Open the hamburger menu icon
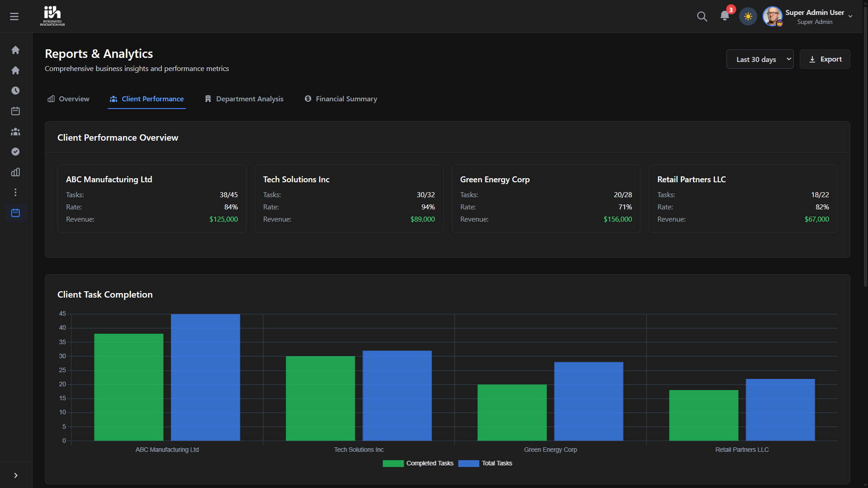Viewport: 868px width, 488px height. [x=14, y=17]
